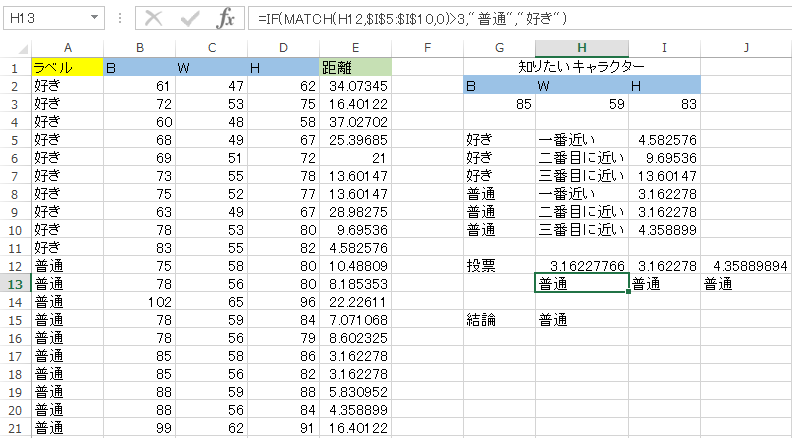
Task: Click the 知りたいキャラクター title cell
Action: [x=582, y=67]
